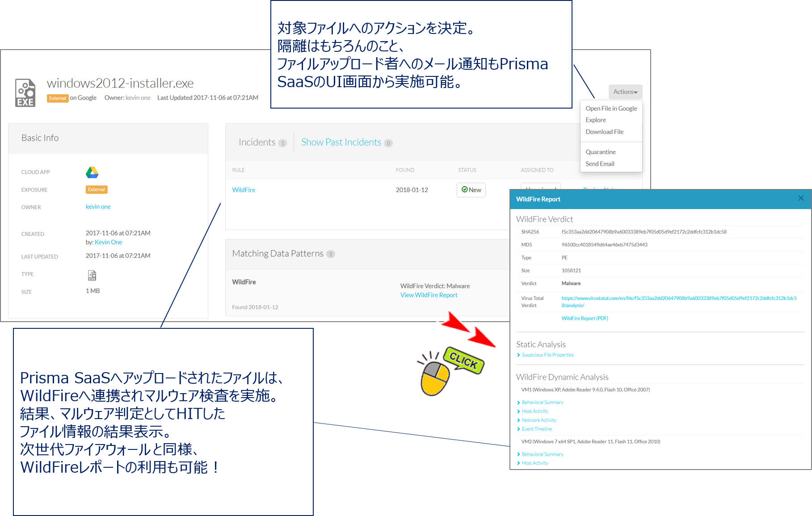Viewport: 812px width, 516px height.
Task: Switch to Show Past Incidents tab
Action: 341,142
